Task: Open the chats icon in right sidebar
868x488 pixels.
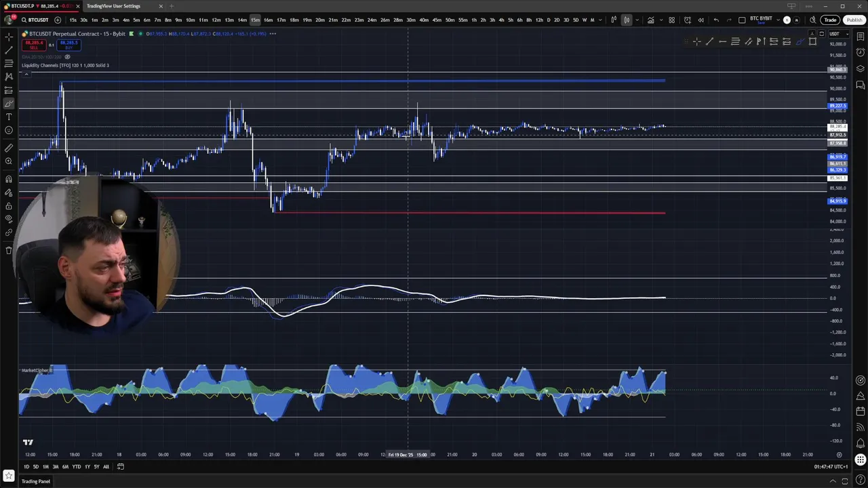Action: point(860,85)
